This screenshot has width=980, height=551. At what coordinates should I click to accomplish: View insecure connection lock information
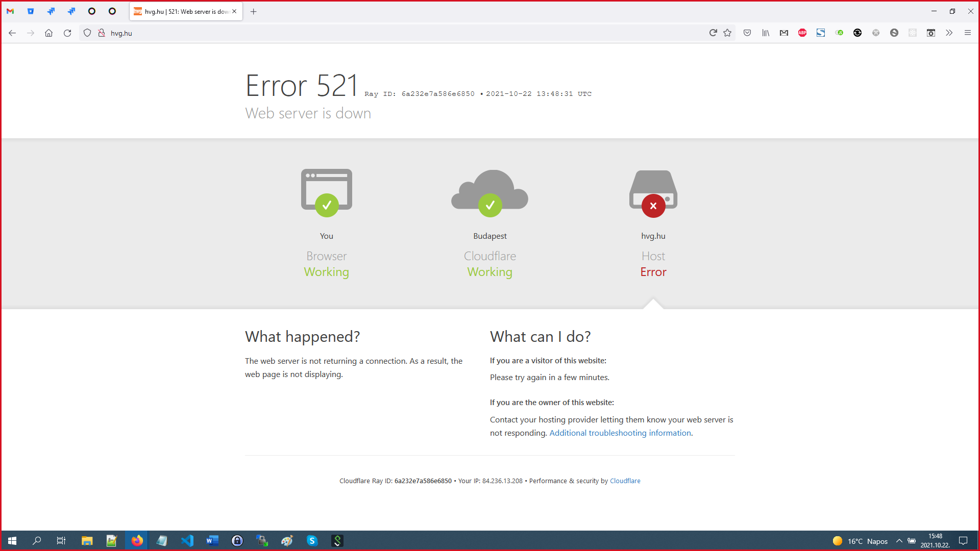tap(102, 33)
